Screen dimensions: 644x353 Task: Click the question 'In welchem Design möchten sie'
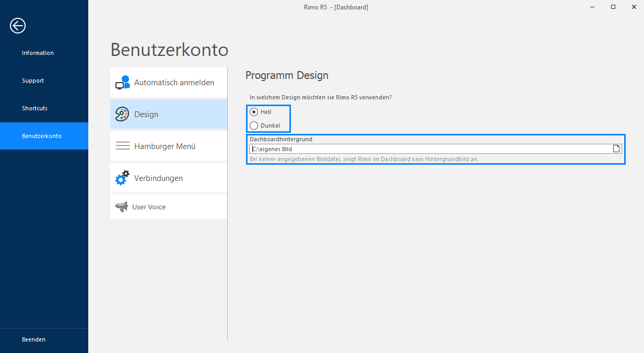321,97
